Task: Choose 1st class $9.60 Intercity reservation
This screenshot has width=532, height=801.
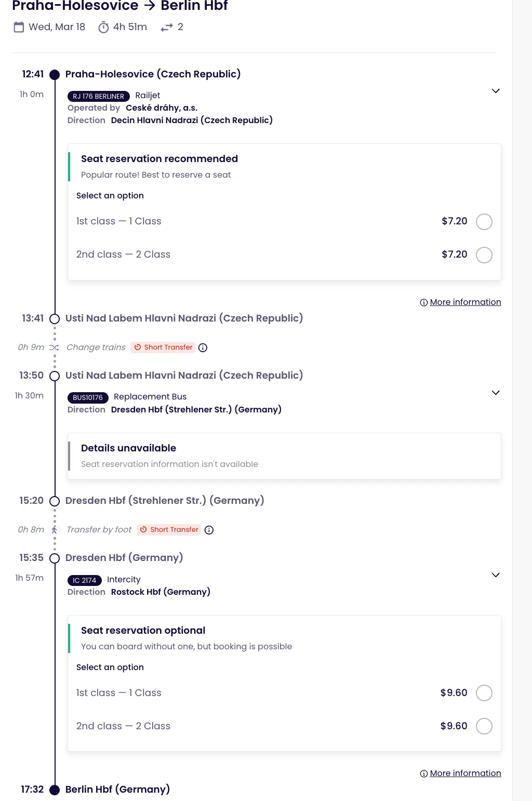Action: (484, 693)
